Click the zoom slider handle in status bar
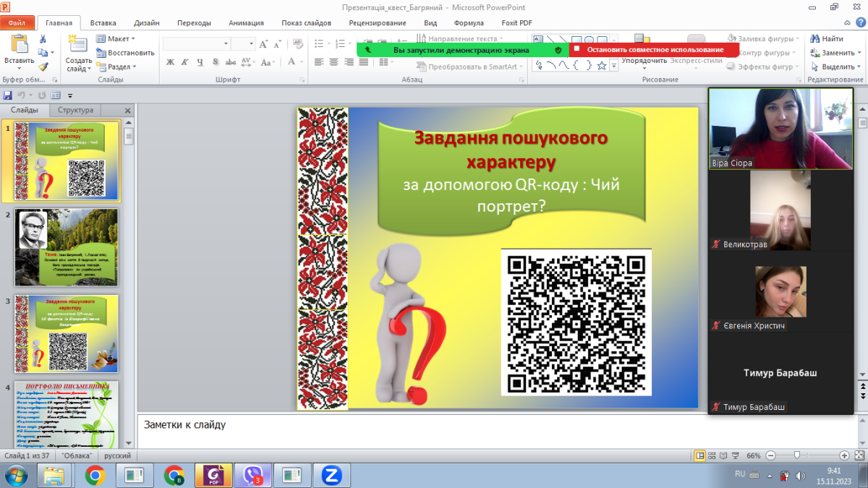 click(796, 456)
